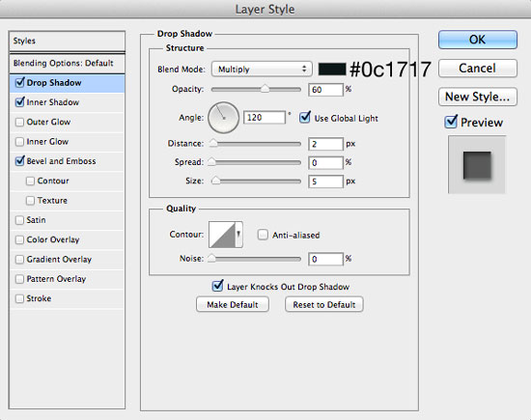The height and width of the screenshot is (420, 531).
Task: Click the Make Default button
Action: click(x=233, y=304)
